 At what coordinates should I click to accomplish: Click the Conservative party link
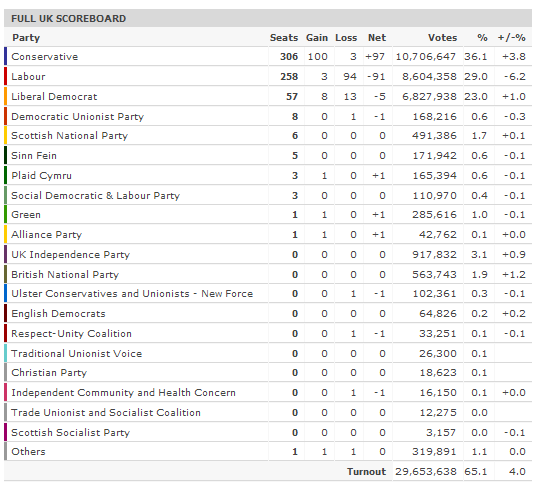[45, 57]
